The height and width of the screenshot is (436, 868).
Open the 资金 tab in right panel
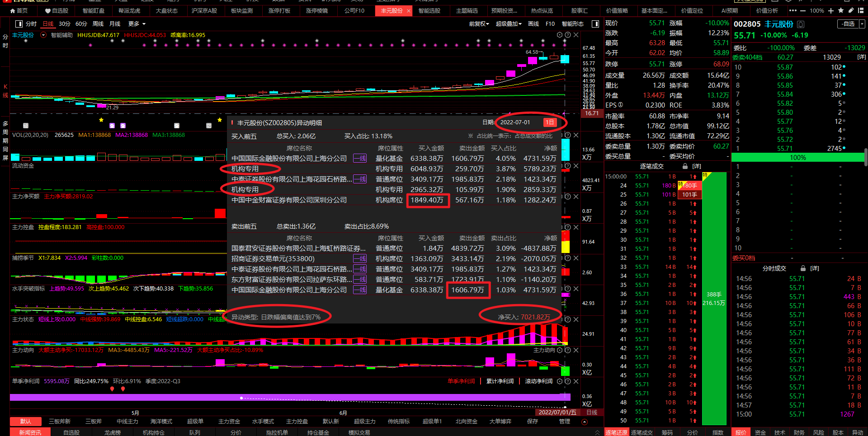pos(760,432)
